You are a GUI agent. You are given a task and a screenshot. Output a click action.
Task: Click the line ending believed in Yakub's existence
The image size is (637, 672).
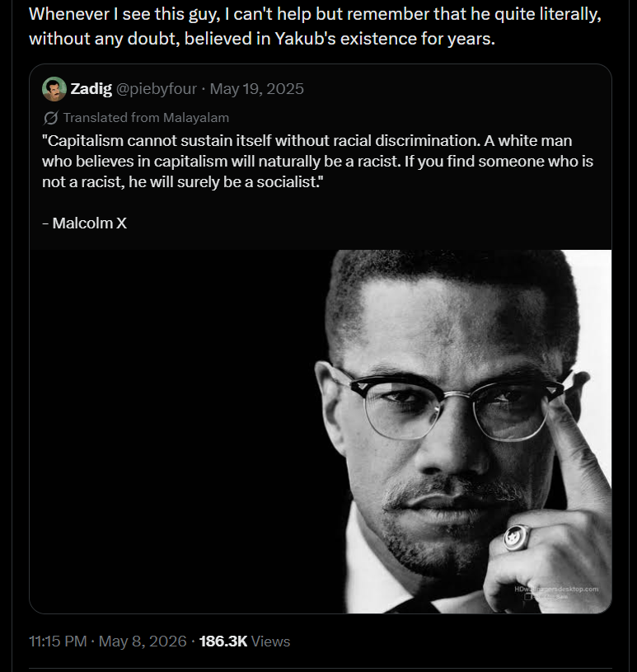click(x=262, y=39)
